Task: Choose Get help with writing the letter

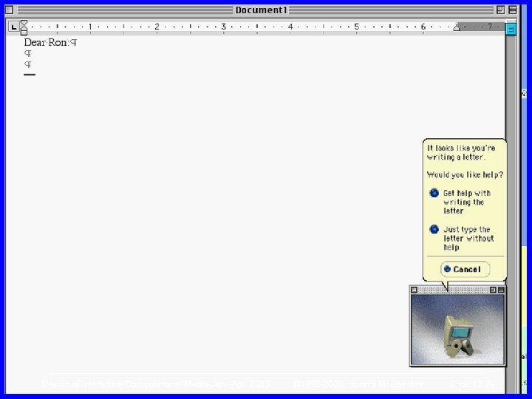Action: [460, 202]
